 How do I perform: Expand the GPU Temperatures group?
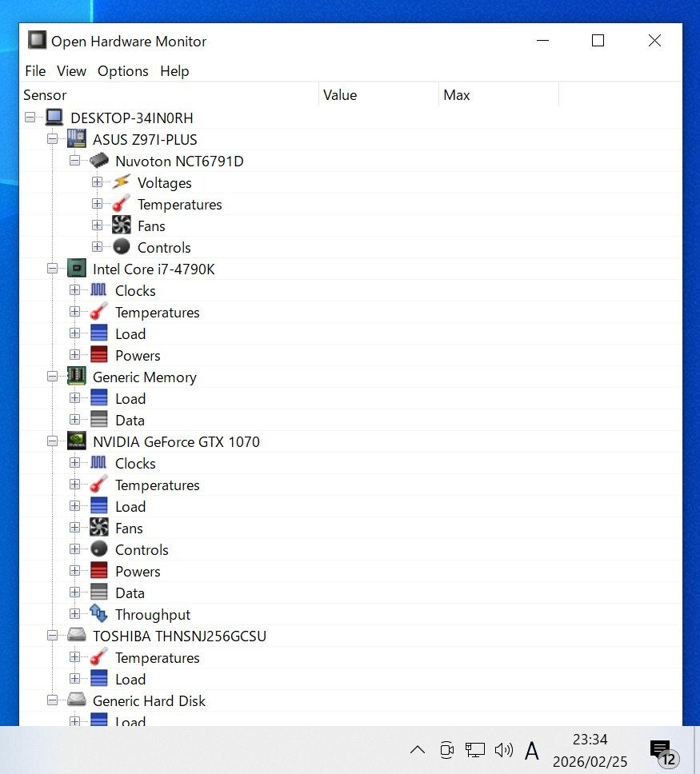tap(74, 485)
